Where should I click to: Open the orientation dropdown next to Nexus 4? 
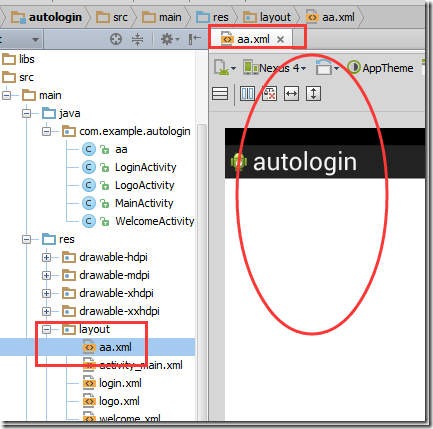(327, 68)
